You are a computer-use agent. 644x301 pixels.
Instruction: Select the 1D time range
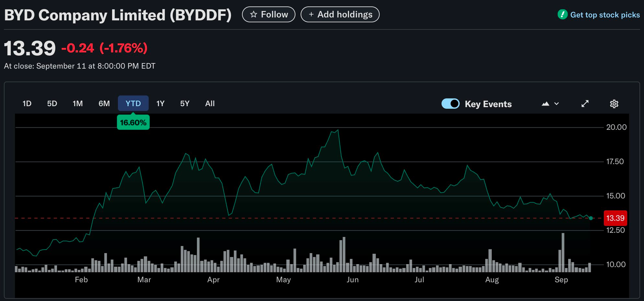click(x=27, y=104)
